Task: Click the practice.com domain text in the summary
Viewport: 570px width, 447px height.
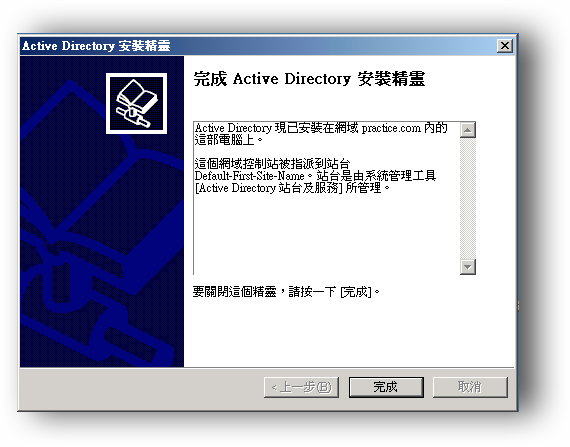Action: [391, 128]
